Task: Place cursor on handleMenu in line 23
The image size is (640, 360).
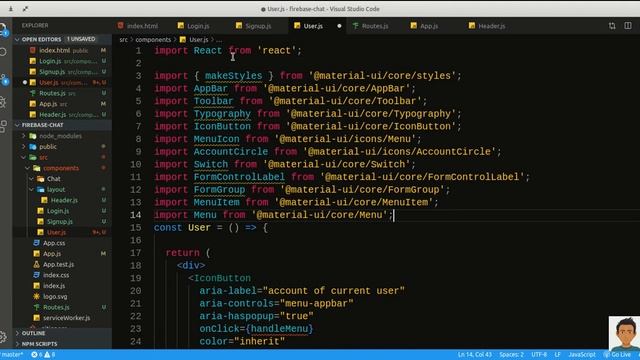Action: [279, 329]
